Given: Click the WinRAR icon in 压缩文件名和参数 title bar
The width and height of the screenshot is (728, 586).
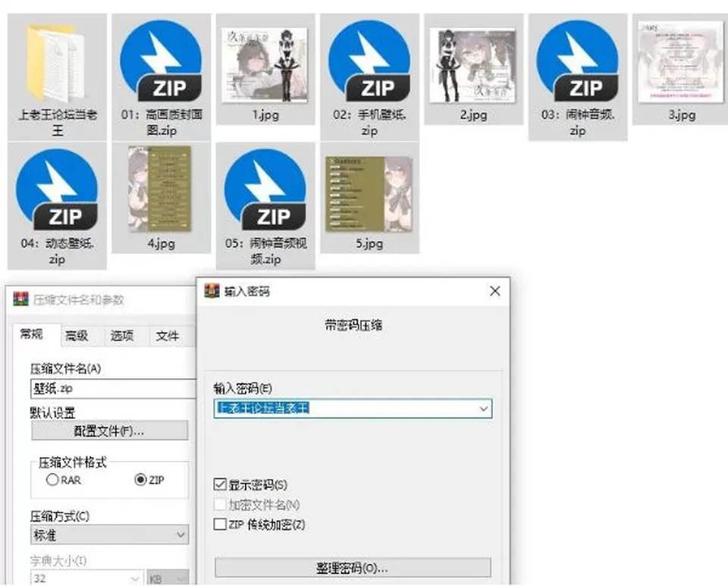Looking at the screenshot, I should point(21,299).
